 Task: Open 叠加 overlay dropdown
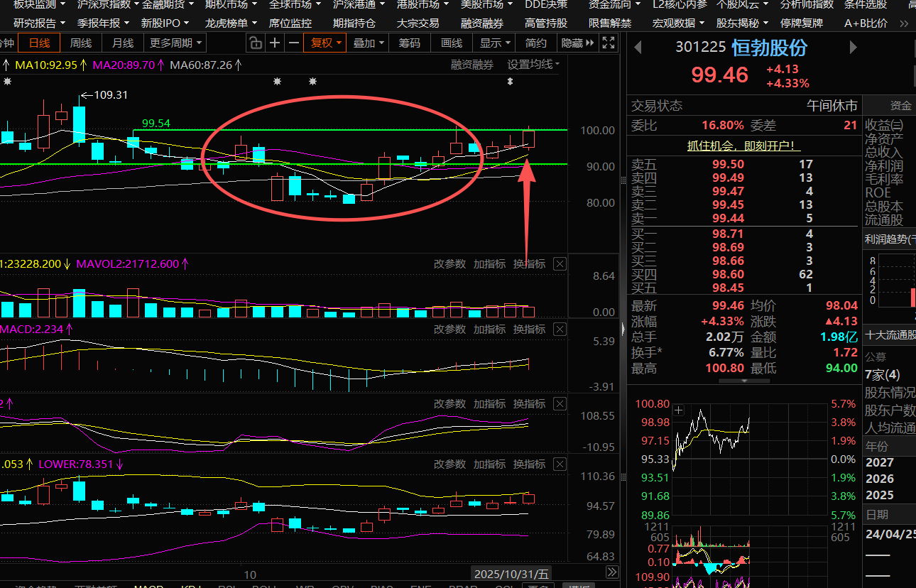pos(368,43)
